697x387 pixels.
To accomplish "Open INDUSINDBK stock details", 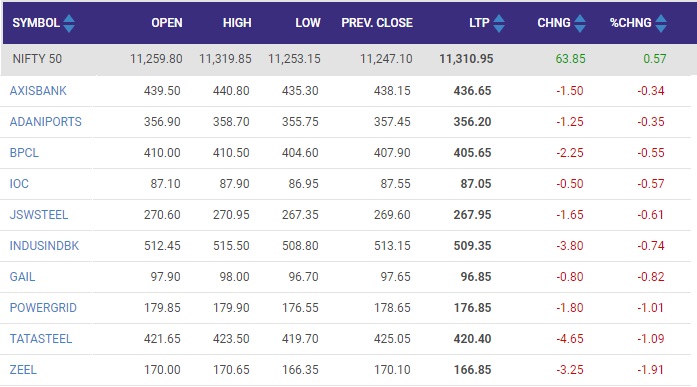I will coord(44,246).
